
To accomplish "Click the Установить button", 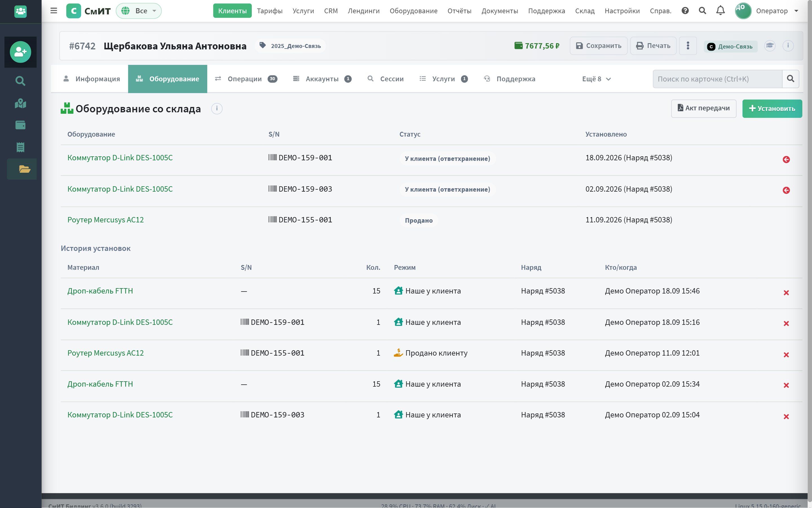I will tap(772, 109).
